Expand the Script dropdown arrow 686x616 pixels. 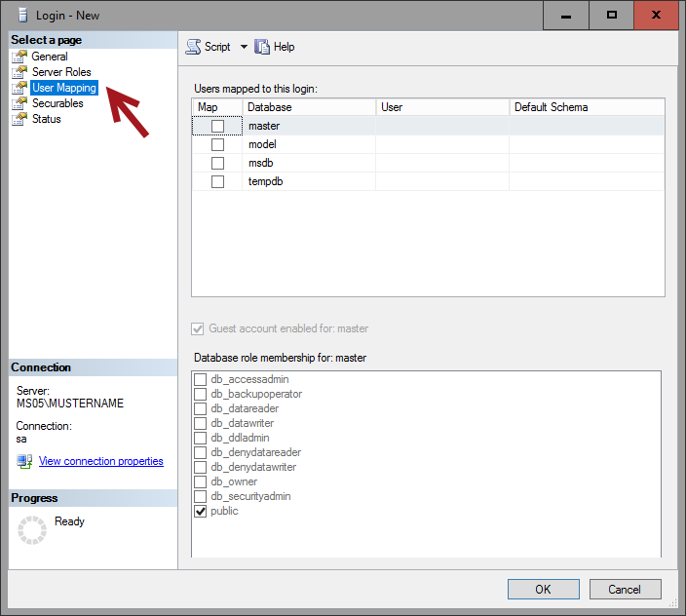point(244,47)
